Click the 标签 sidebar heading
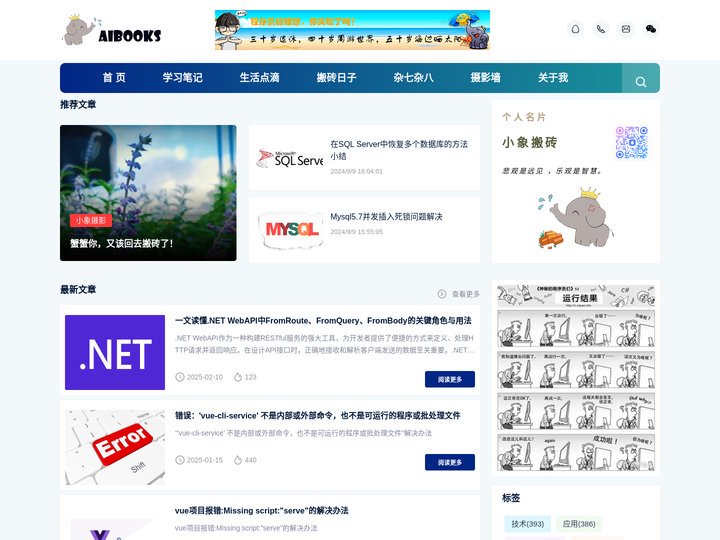Image resolution: width=720 pixels, height=540 pixels. click(511, 498)
